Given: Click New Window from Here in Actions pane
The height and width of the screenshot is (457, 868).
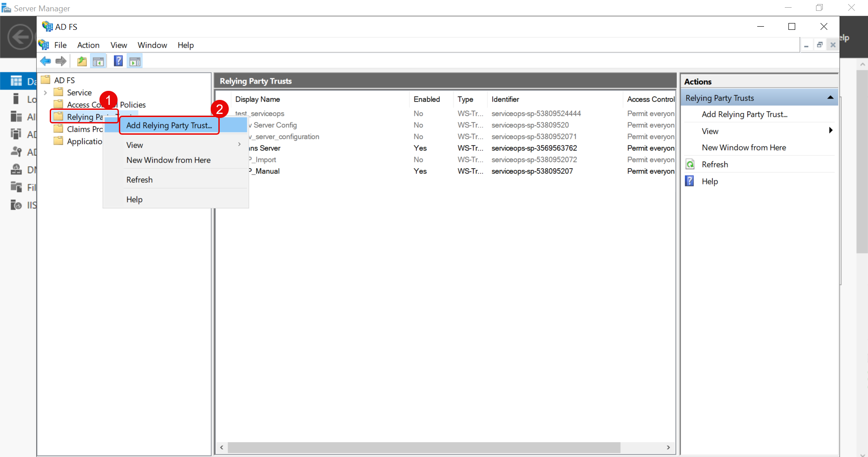Looking at the screenshot, I should click(744, 147).
